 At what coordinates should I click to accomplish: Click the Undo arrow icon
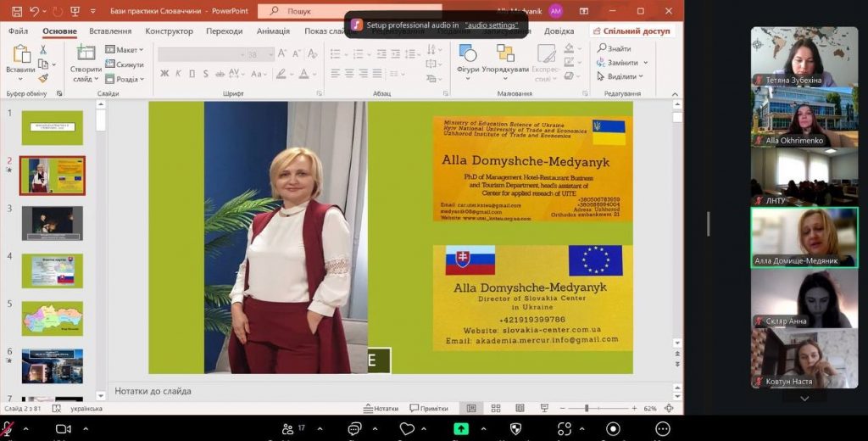pyautogui.click(x=34, y=11)
